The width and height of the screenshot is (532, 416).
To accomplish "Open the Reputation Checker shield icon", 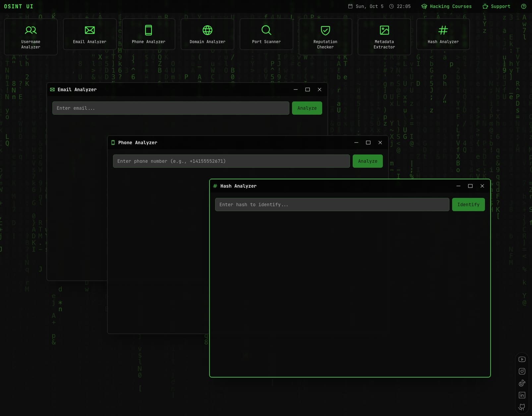I will [325, 31].
